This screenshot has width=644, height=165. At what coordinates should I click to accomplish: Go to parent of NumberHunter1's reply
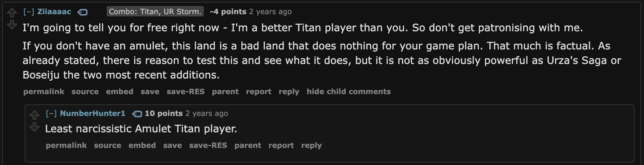(x=248, y=145)
